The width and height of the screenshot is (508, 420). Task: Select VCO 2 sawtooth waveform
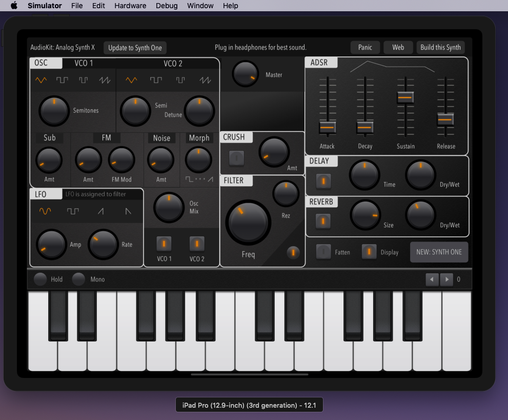(205, 79)
